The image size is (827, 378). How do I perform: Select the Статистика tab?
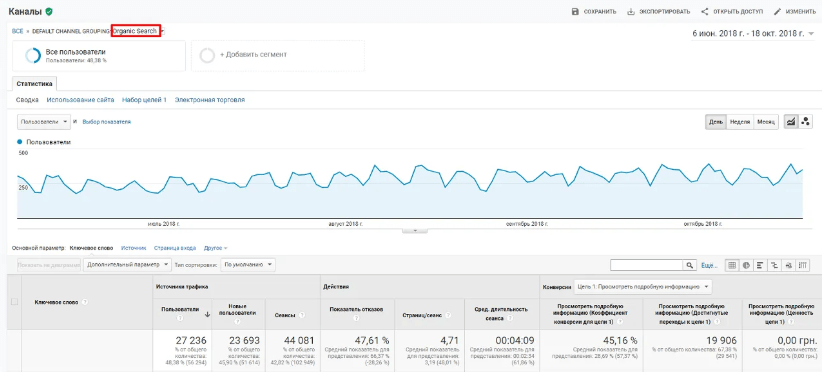pos(34,84)
